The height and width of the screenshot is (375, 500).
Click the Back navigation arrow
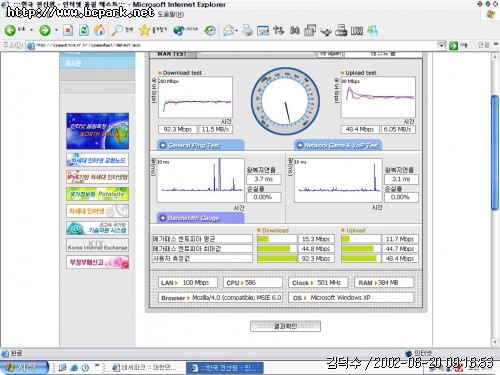pos(10,30)
